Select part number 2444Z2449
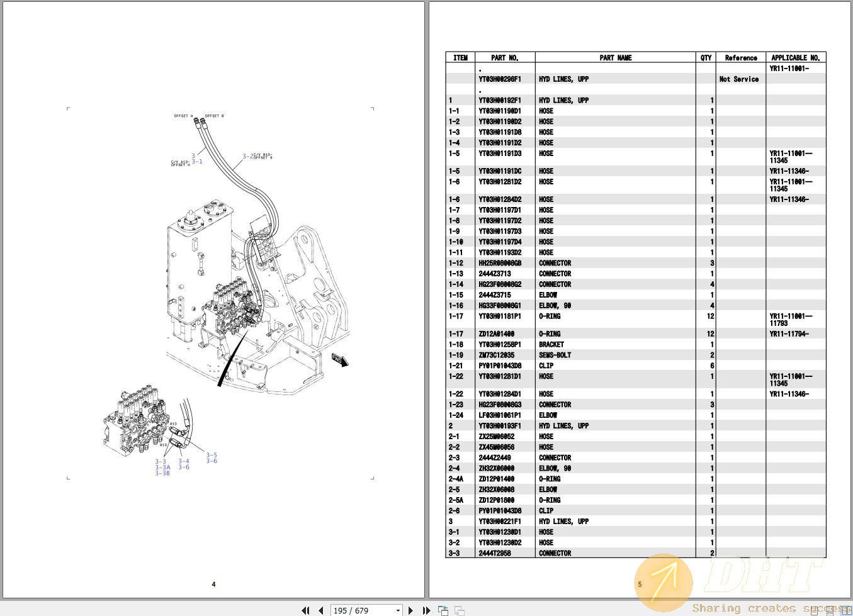853x616 pixels. point(495,458)
